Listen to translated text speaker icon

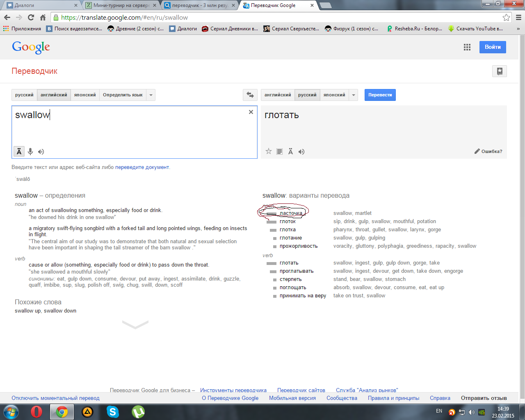pos(301,152)
